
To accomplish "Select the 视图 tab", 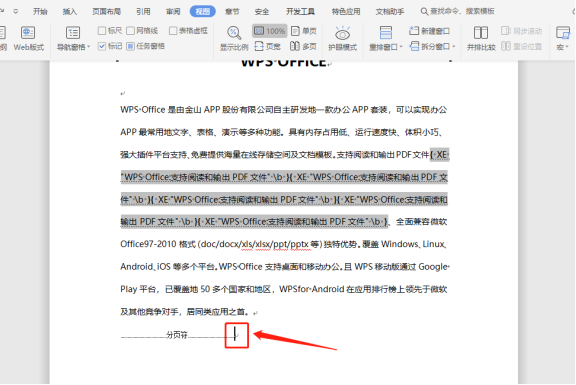I will point(202,11).
